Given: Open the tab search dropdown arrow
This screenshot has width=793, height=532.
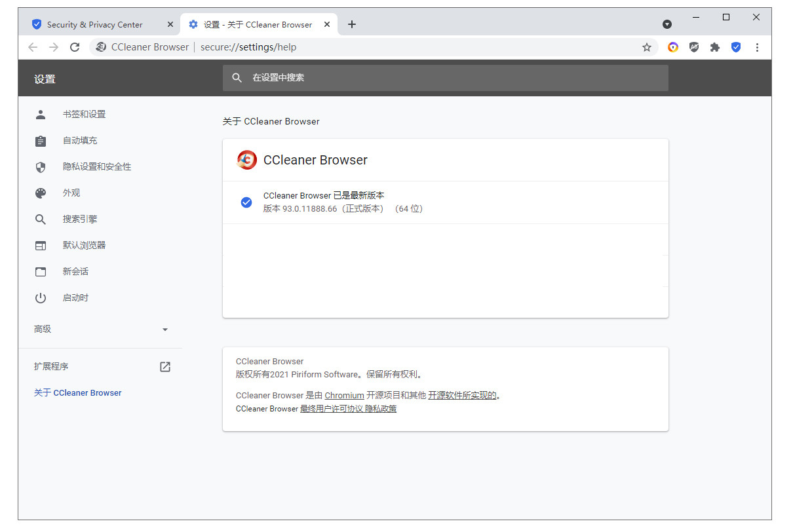Looking at the screenshot, I should [667, 24].
